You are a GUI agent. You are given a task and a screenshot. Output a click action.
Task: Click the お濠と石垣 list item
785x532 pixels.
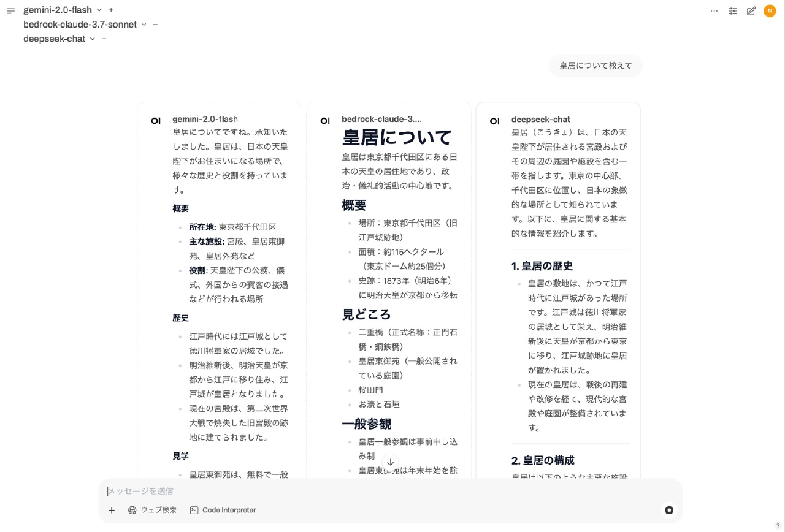379,405
